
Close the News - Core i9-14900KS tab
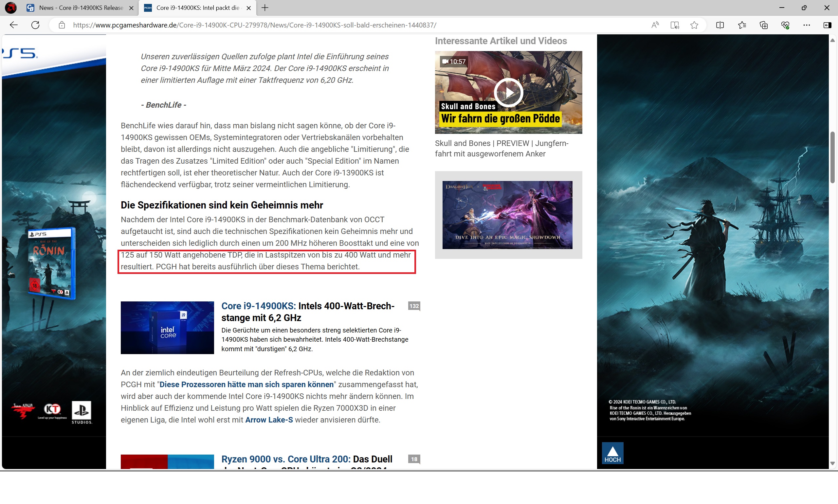tap(131, 8)
